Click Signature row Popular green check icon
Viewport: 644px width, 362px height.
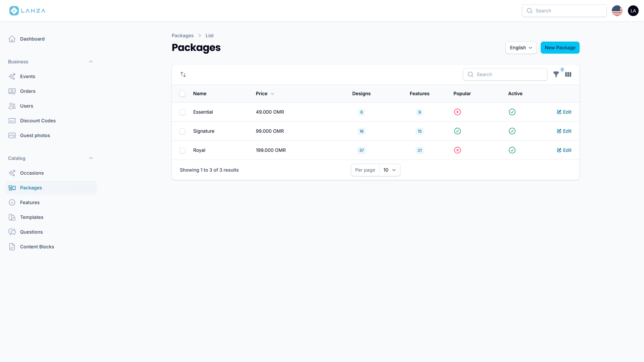point(458,131)
